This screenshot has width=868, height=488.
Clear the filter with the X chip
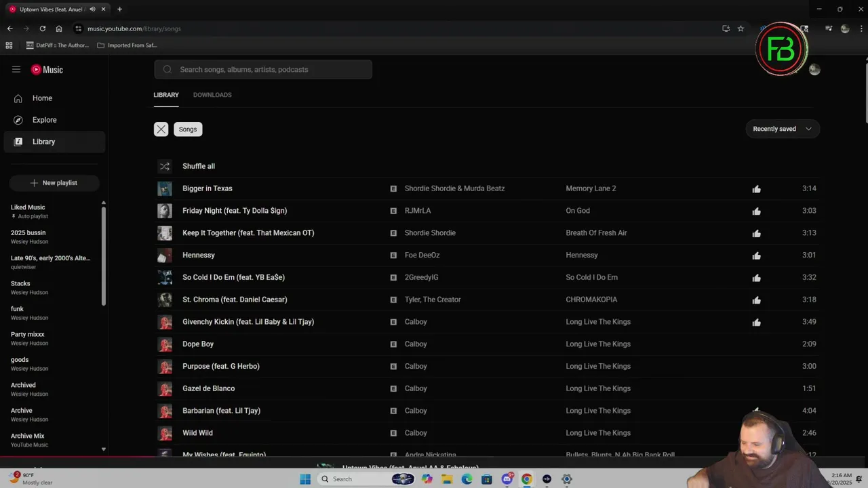click(x=161, y=129)
